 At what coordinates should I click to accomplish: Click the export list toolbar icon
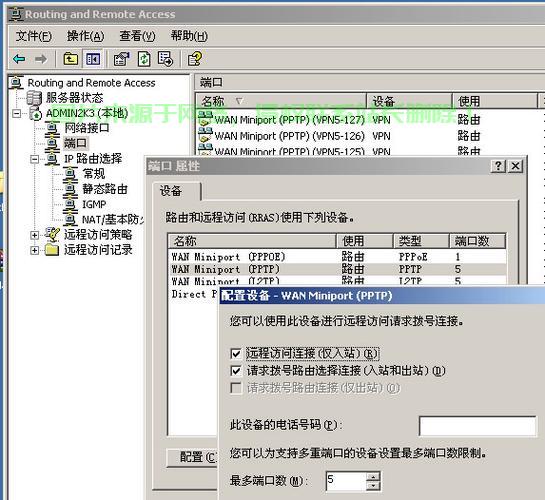pos(165,59)
